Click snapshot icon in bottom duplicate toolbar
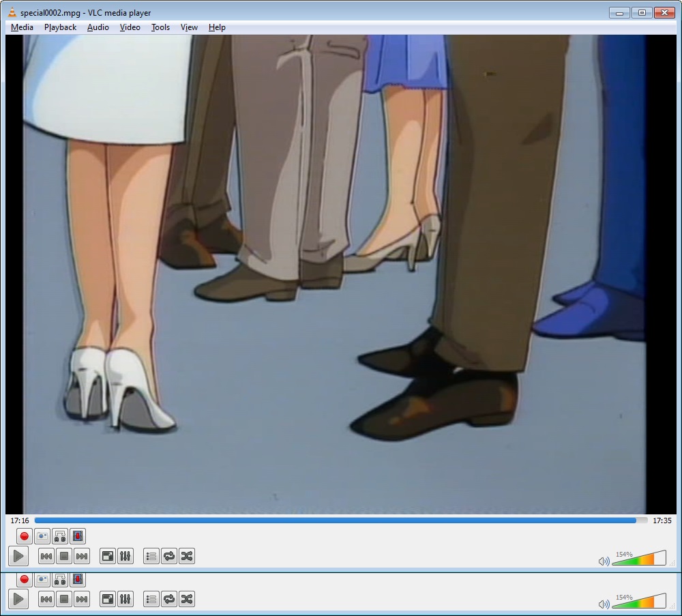Screen dimensions: 682x616 [42, 579]
